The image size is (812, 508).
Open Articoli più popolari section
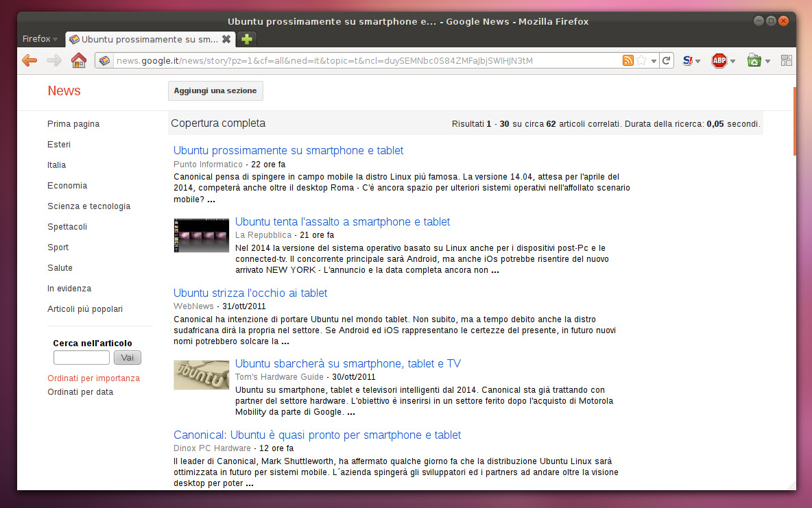pos(85,309)
